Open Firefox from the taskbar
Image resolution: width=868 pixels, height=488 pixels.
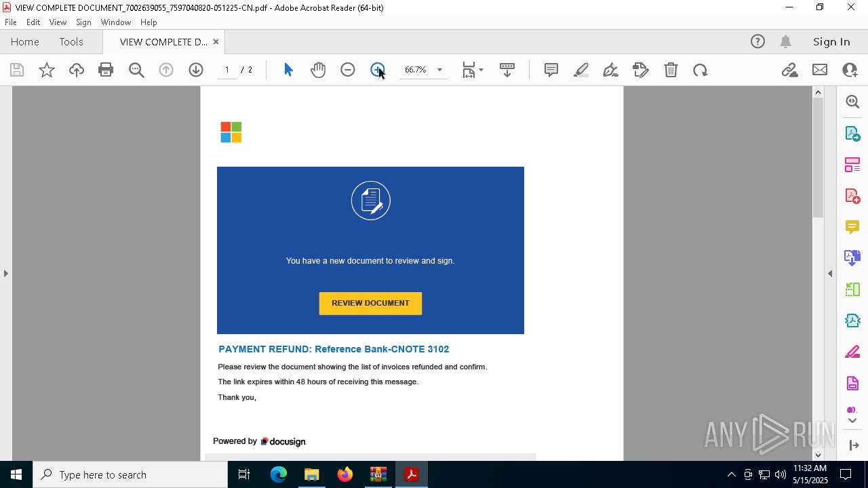click(345, 474)
